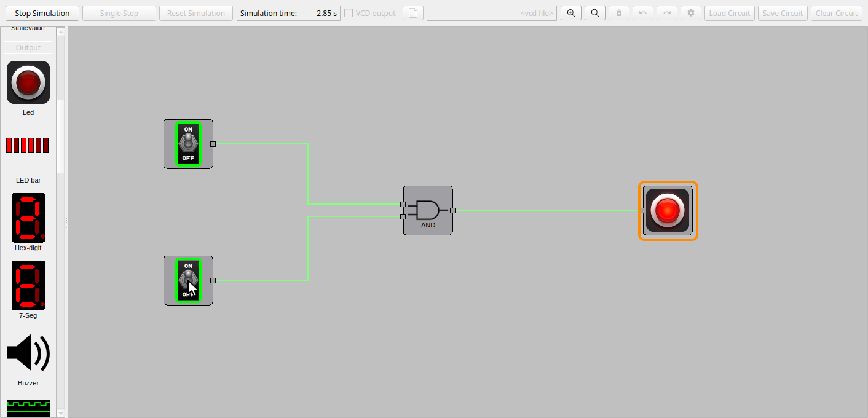Screen dimensions: 868x418
Task: Click the trash delete icon in toolbar
Action: pos(619,14)
